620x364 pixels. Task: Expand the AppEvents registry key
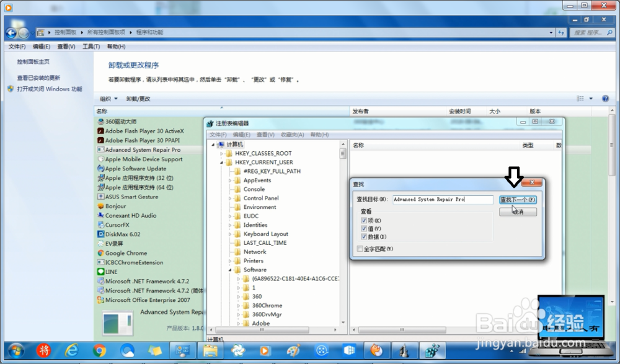pos(230,180)
